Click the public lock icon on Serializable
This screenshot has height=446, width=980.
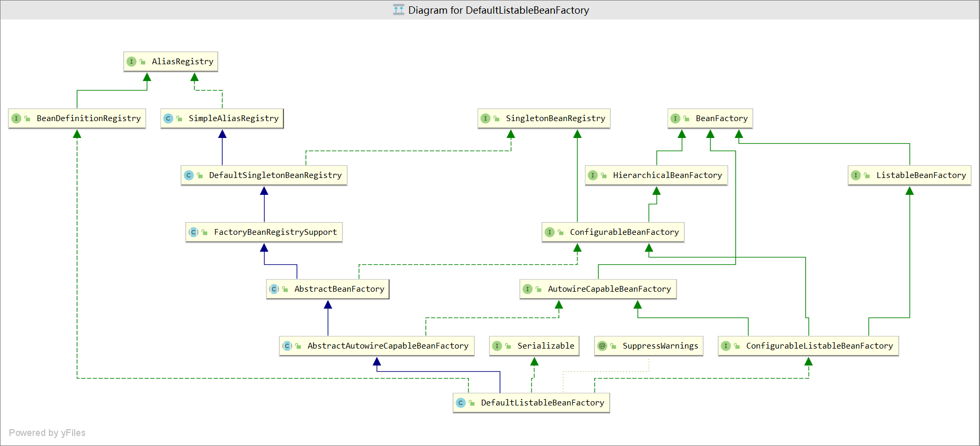click(x=508, y=346)
